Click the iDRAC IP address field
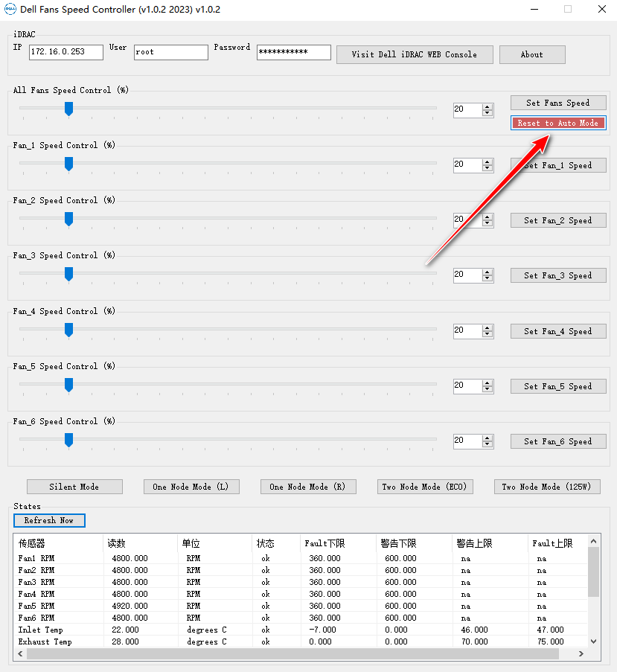Screen dimensions: 617x672 coord(66,52)
